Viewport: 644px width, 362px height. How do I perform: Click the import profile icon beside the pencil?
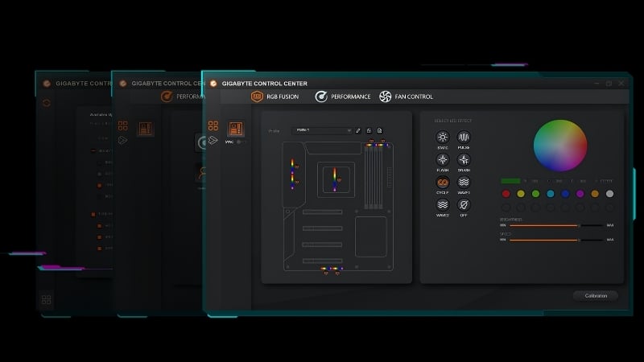coord(369,130)
